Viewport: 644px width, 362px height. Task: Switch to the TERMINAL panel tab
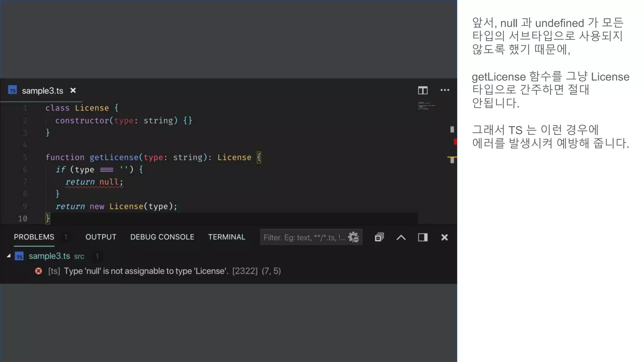click(x=226, y=237)
